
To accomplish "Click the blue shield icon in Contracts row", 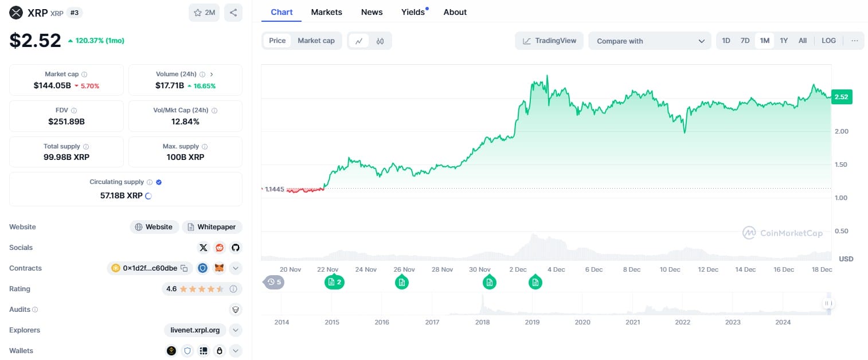I will tap(203, 268).
